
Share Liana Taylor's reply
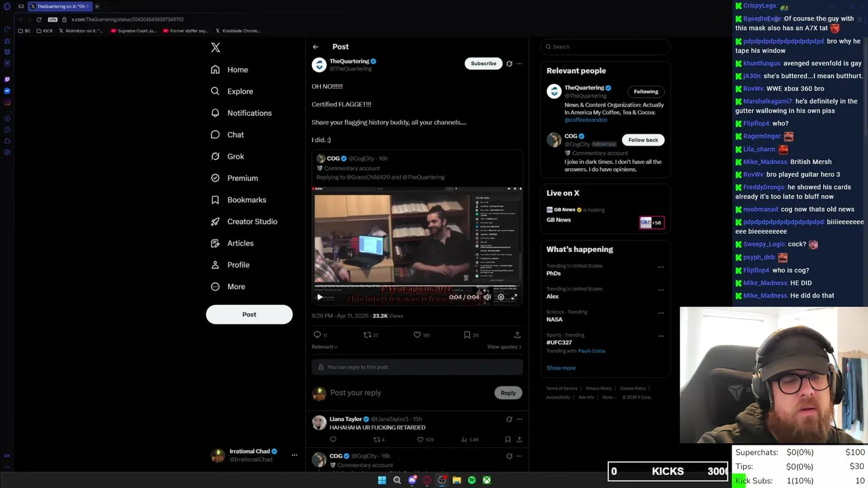pos(519,440)
